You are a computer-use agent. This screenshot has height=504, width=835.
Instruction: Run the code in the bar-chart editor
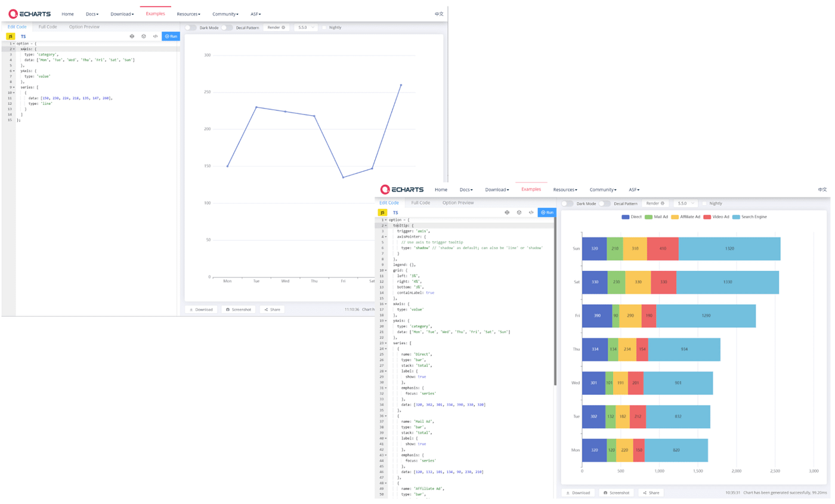(x=546, y=212)
